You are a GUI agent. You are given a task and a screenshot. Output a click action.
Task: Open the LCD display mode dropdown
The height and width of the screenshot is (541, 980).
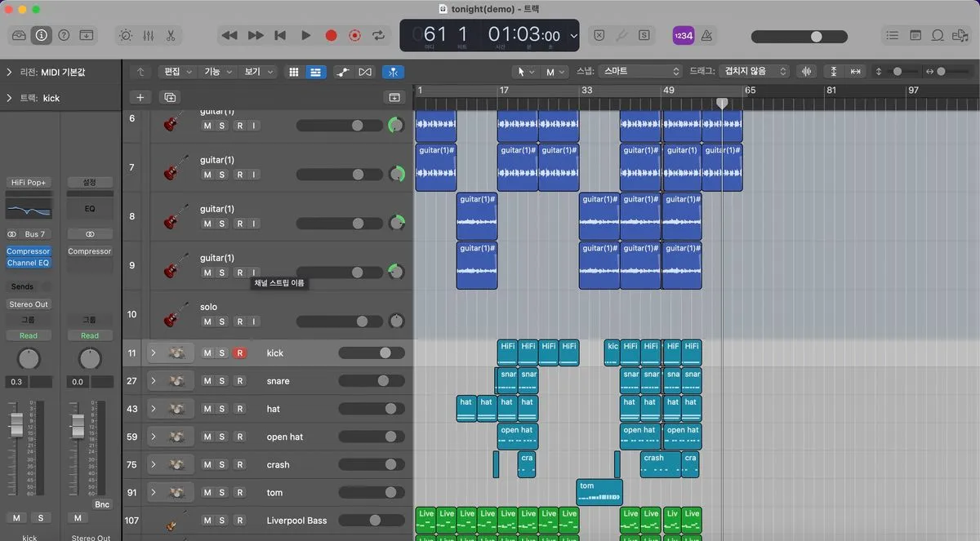pyautogui.click(x=573, y=36)
